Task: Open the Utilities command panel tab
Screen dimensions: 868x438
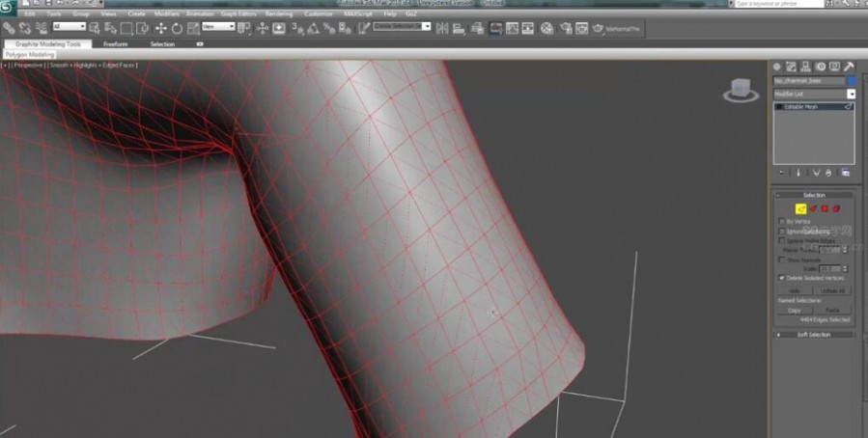Action: coord(850,67)
